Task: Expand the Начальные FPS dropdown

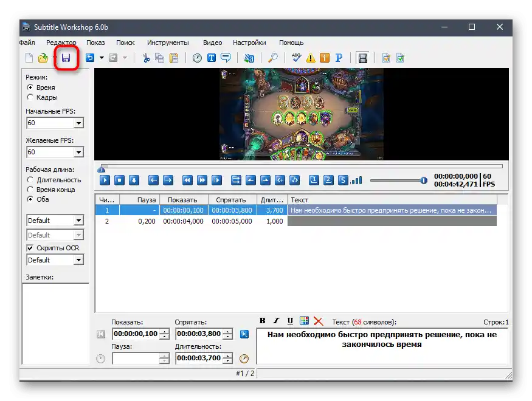Action: (78, 123)
